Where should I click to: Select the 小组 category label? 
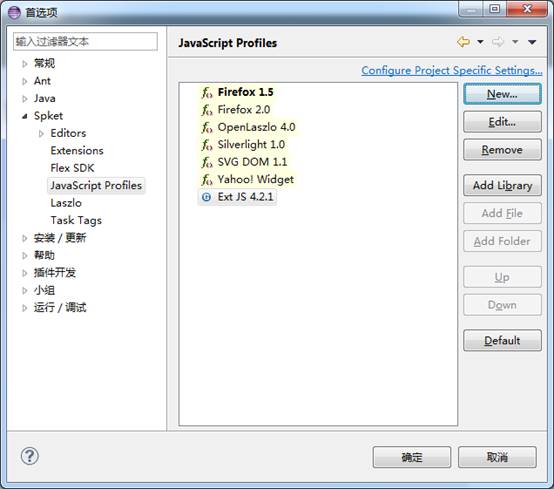[x=44, y=290]
